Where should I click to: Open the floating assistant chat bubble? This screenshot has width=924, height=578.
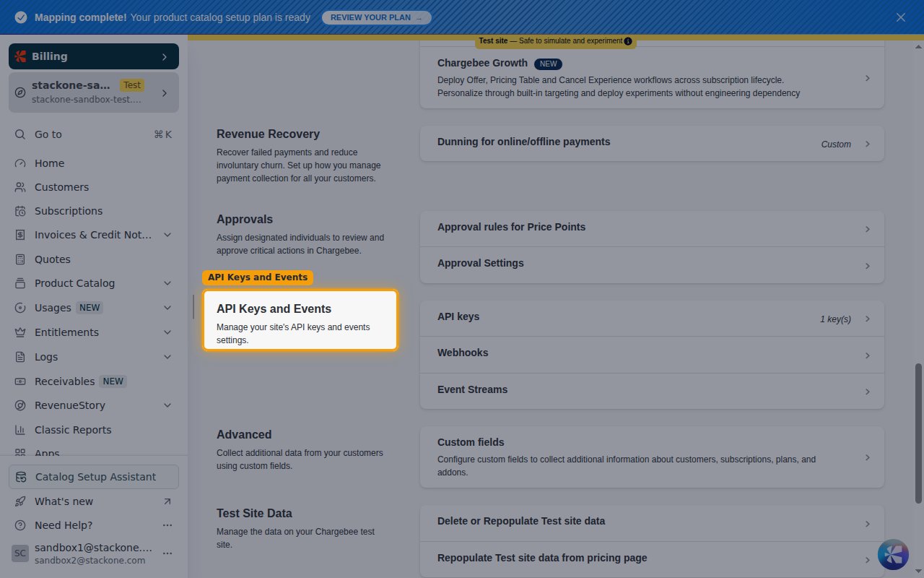[893, 554]
